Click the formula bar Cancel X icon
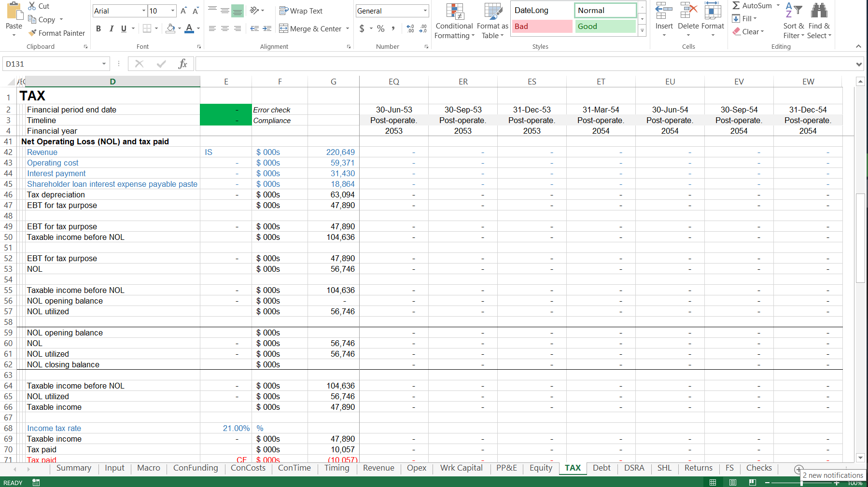The height and width of the screenshot is (487, 868). click(x=139, y=64)
